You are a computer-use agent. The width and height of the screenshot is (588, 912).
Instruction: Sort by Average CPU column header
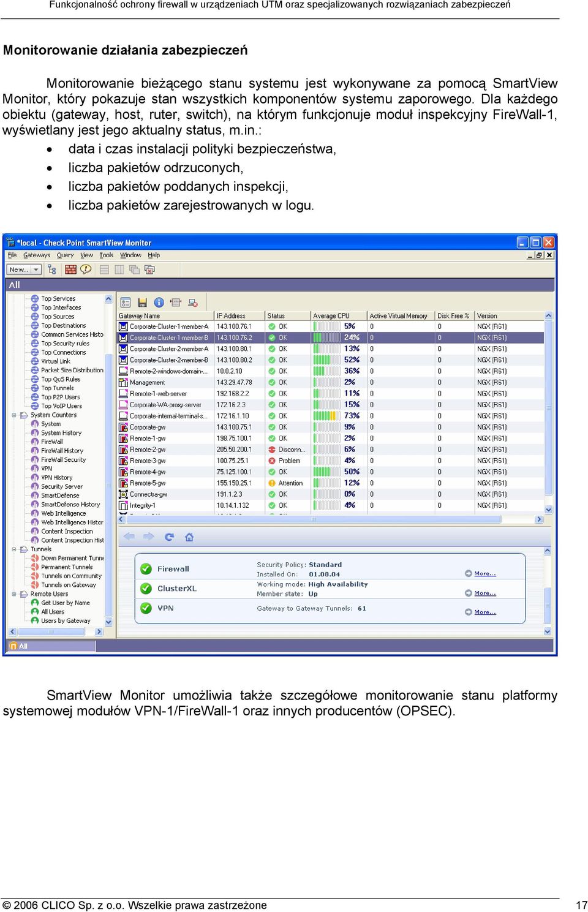(x=338, y=316)
